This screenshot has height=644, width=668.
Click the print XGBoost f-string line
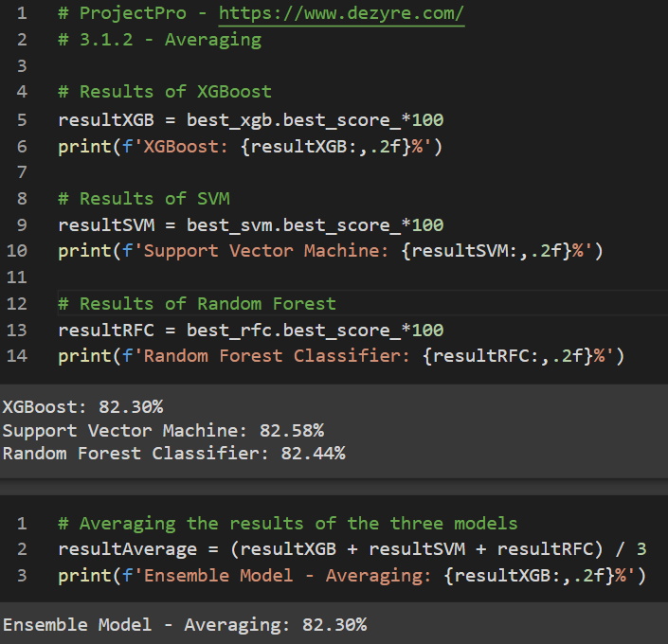point(250,147)
